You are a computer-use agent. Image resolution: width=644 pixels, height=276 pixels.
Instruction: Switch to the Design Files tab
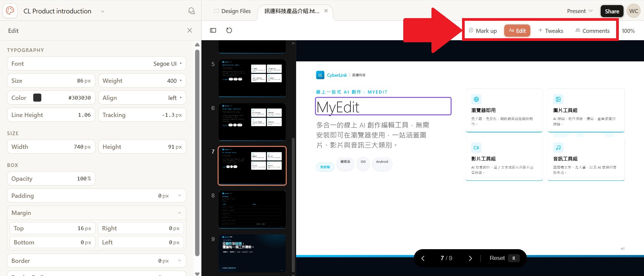click(x=232, y=11)
